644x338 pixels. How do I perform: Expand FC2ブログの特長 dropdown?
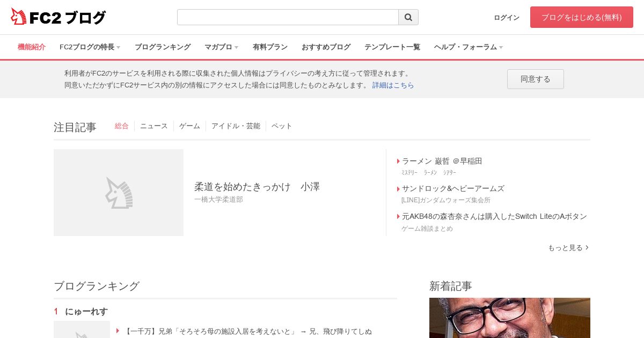90,47
